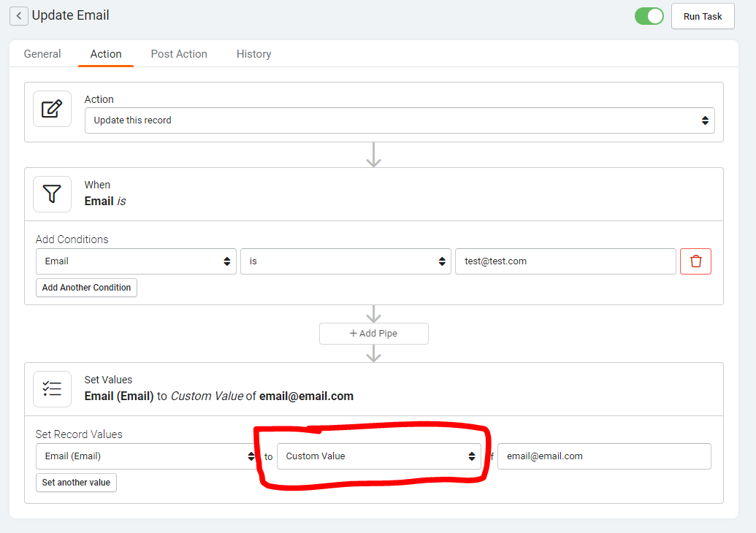Disable the task with the green toggle
The width and height of the screenshot is (756, 533).
pyautogui.click(x=649, y=15)
